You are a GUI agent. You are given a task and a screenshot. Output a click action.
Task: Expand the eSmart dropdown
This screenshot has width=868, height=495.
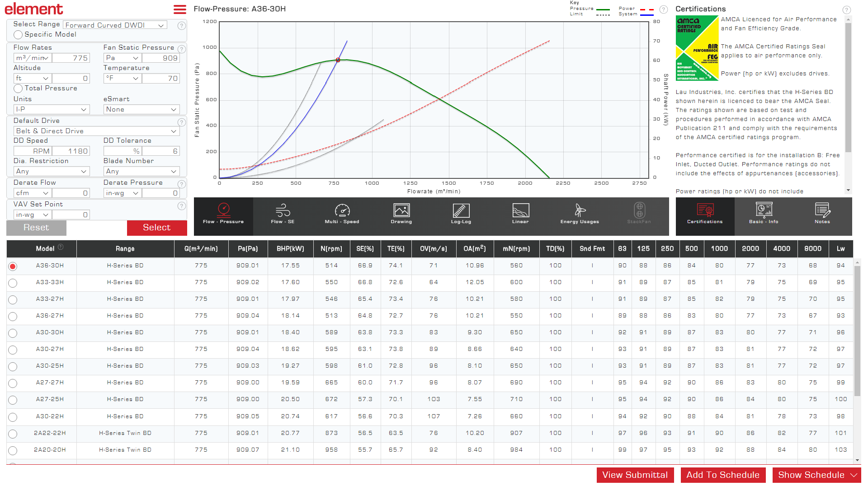click(141, 109)
